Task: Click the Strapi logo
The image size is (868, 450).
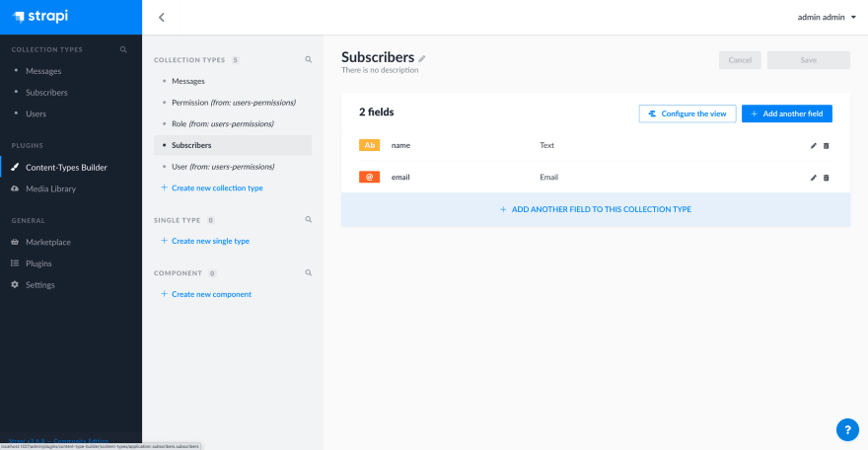Action: point(40,17)
